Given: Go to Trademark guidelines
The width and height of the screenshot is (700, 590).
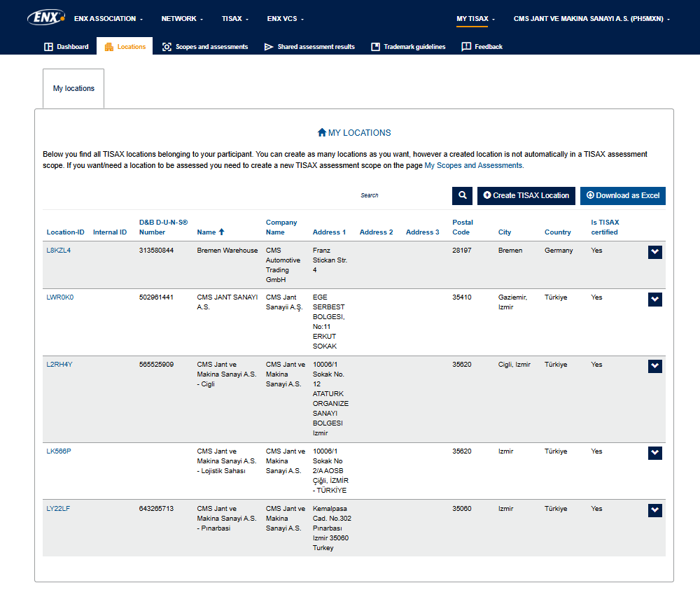Looking at the screenshot, I should click(x=408, y=47).
